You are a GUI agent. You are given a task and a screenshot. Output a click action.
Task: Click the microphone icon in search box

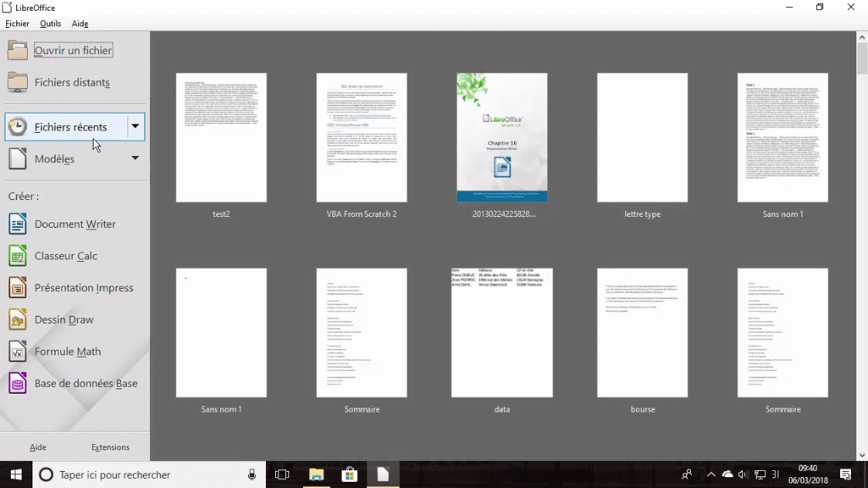(252, 475)
